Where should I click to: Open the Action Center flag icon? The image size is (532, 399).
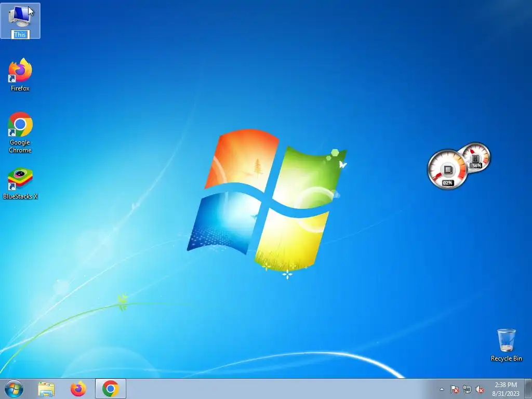[x=455, y=390]
